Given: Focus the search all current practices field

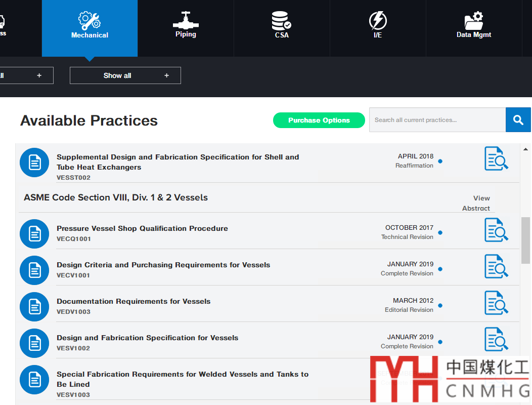Looking at the screenshot, I should pos(437,119).
